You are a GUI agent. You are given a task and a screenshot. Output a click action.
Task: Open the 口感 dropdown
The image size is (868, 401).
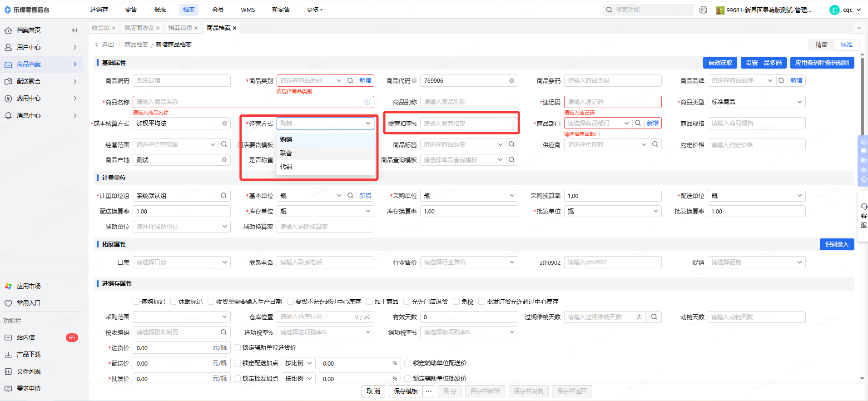182,262
